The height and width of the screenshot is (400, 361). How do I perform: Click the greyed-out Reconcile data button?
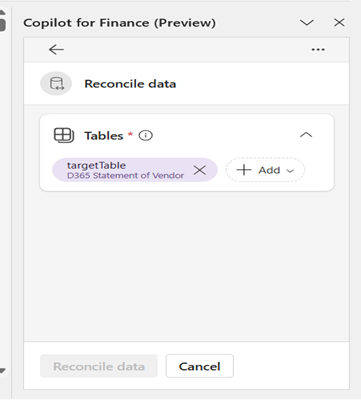click(x=99, y=366)
